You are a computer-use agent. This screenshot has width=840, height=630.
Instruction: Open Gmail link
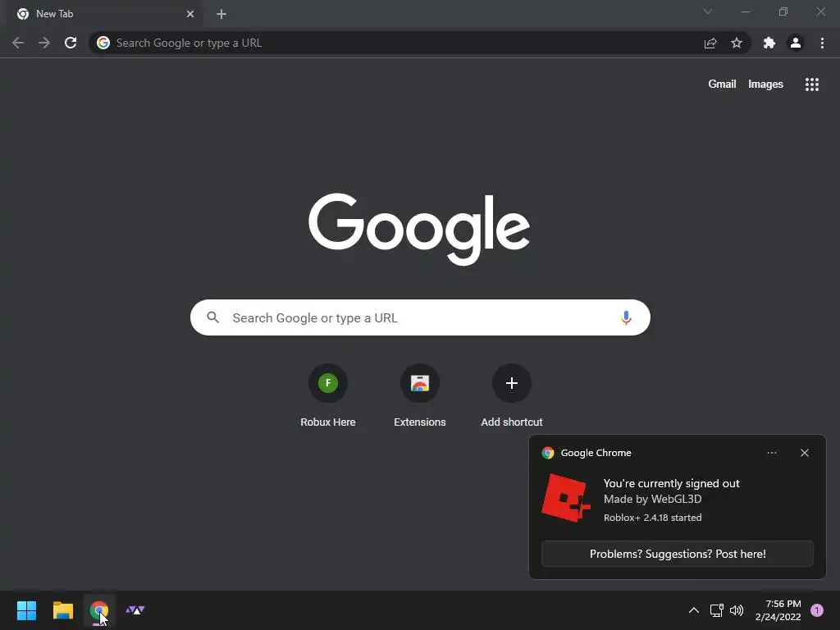(x=722, y=84)
